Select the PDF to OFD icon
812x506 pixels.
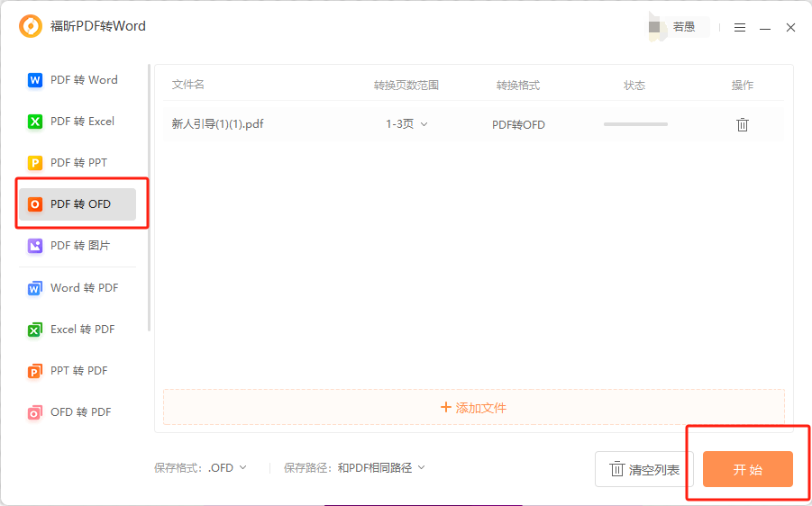[35, 204]
